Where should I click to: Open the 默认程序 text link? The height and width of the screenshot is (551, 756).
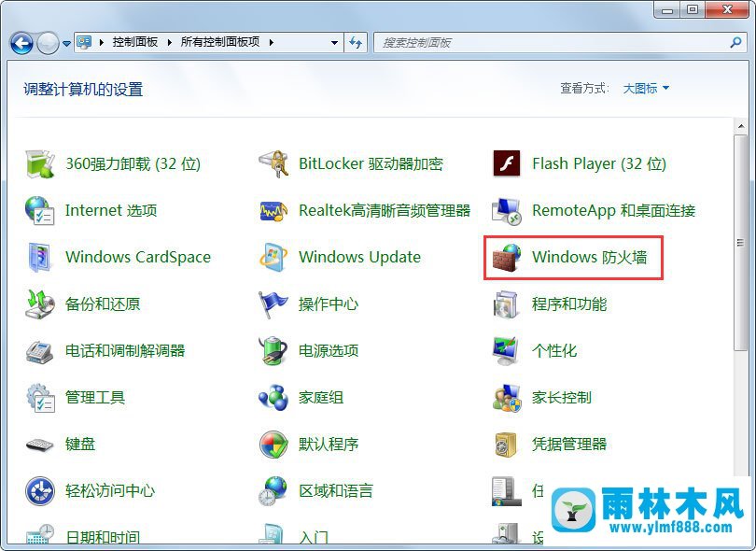click(329, 445)
